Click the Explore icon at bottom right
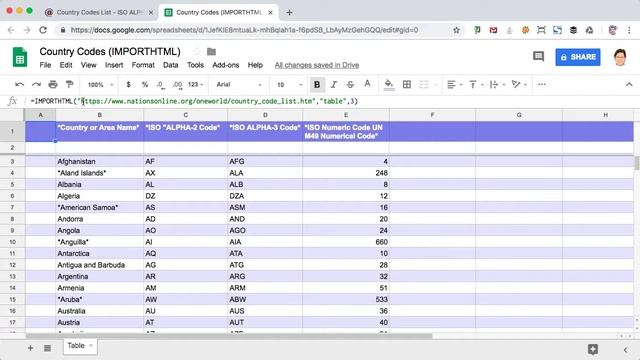This screenshot has height=360, width=640. 593,349
